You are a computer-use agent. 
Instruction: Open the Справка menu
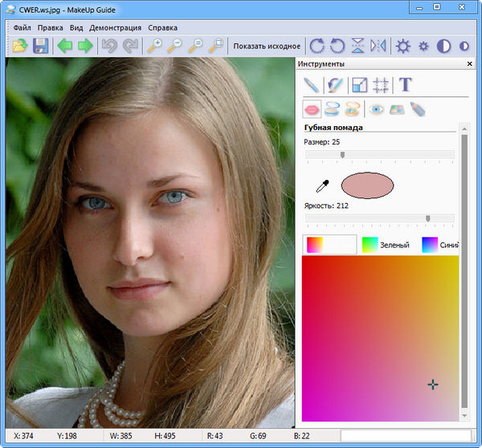coord(163,27)
